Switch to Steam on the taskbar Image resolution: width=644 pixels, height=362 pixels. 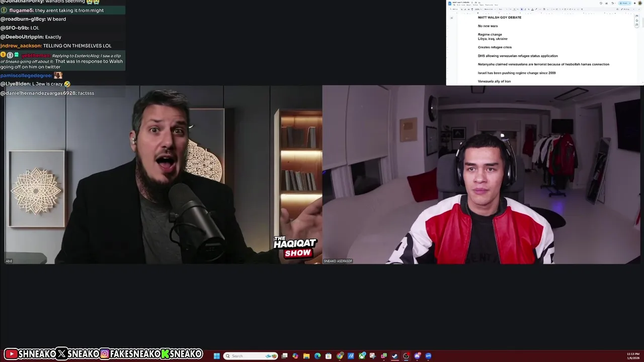[x=395, y=356]
